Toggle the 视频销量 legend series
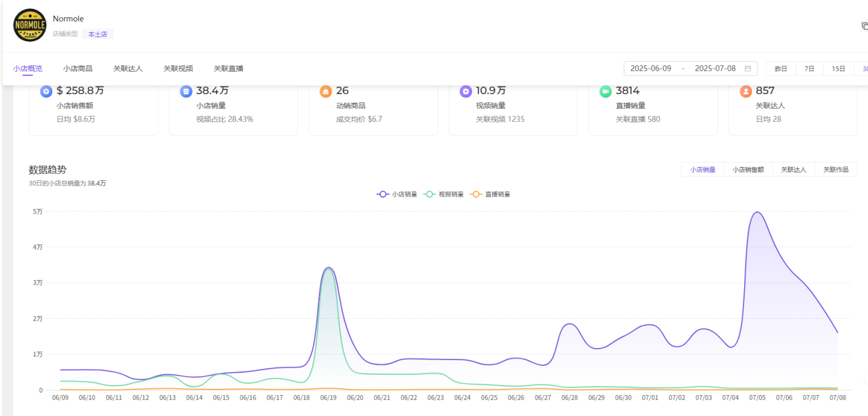The height and width of the screenshot is (416, 868). coord(444,194)
